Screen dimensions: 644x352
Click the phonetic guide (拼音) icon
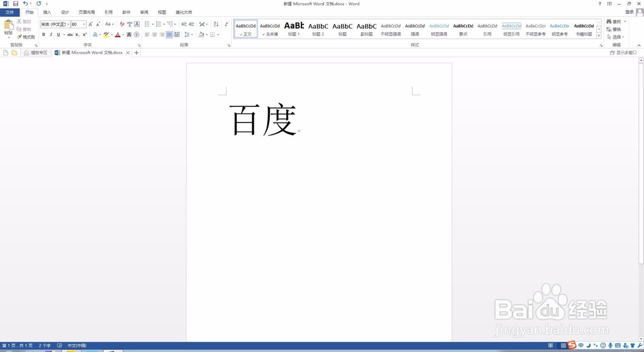129,24
